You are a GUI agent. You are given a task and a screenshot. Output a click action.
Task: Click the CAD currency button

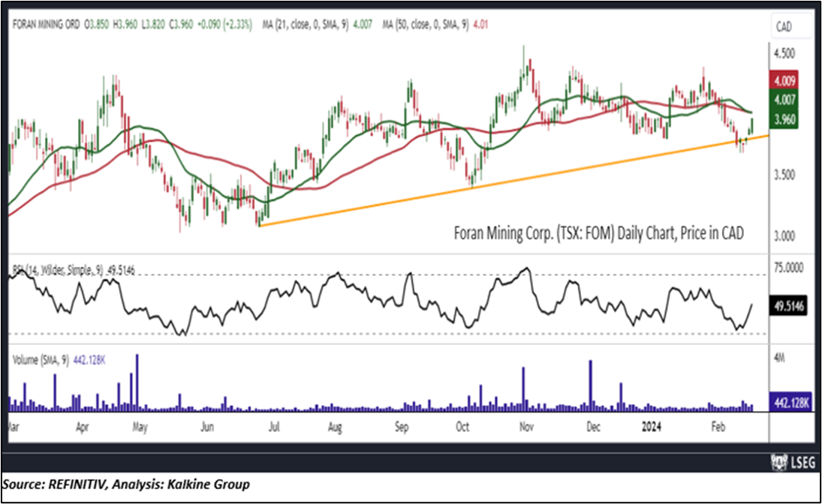[790, 26]
